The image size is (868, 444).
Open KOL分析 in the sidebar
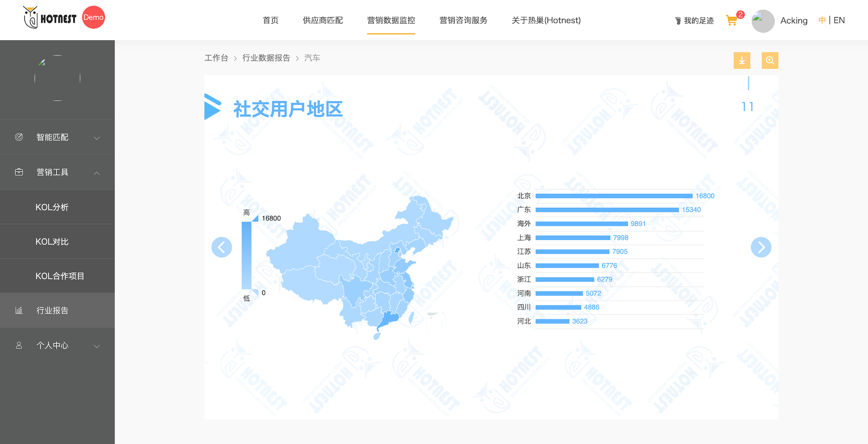(x=52, y=207)
